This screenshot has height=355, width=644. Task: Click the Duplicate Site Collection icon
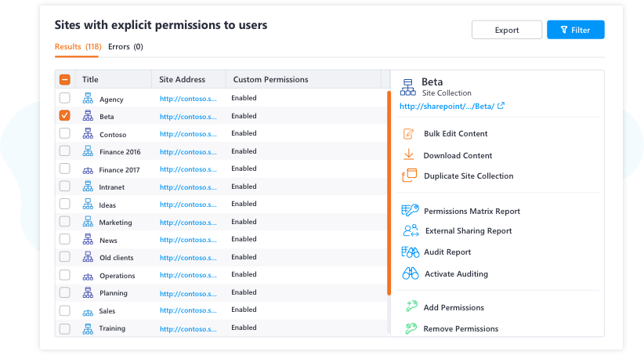coord(409,176)
